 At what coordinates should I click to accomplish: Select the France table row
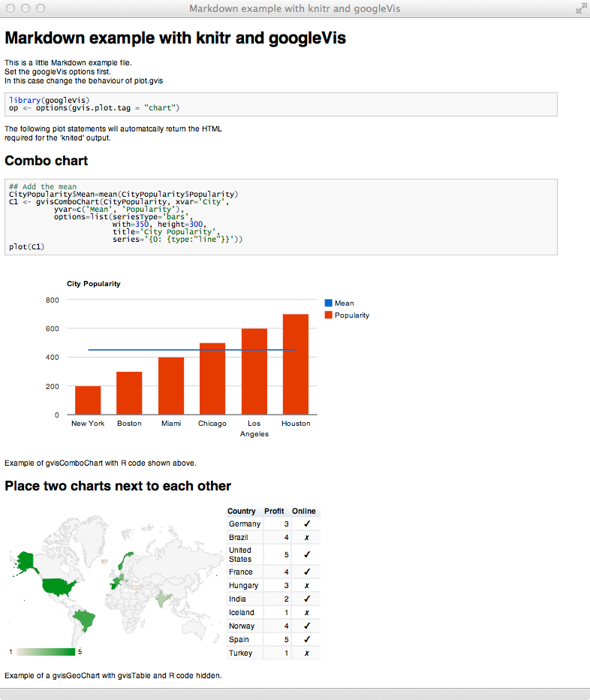pyautogui.click(x=273, y=572)
